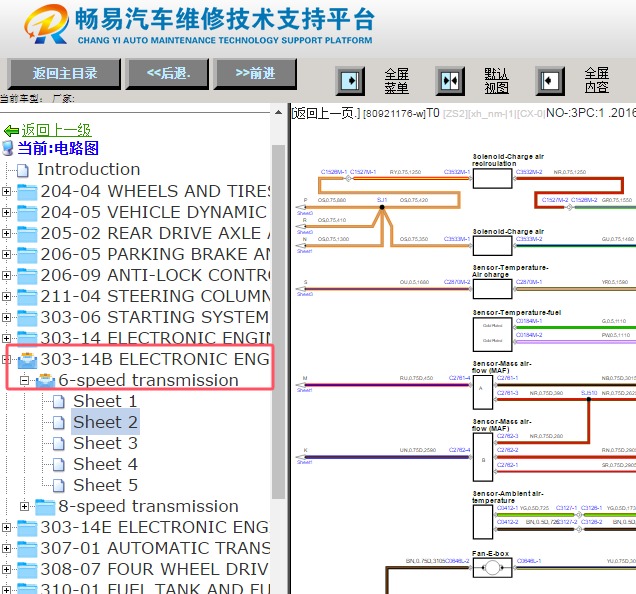The image size is (636, 594).
Task: Expand the 307-01 AUTOMATIC TRANS node
Action: click(x=6, y=549)
